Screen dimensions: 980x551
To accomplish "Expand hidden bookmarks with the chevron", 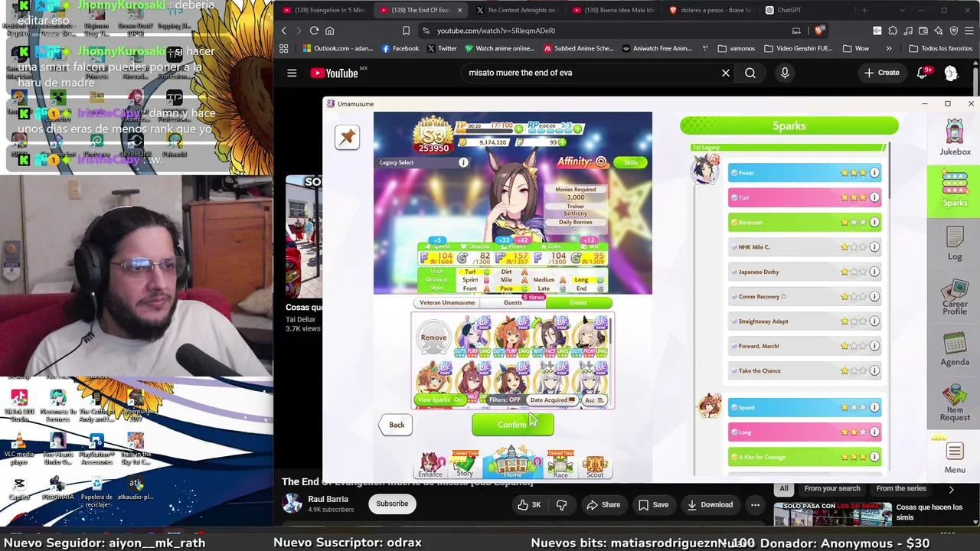I will click(889, 48).
